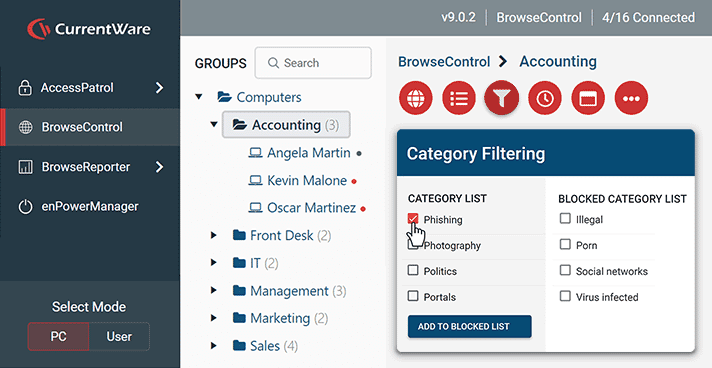Expand the Sales group triangle
This screenshot has height=368, width=712.
click(213, 346)
